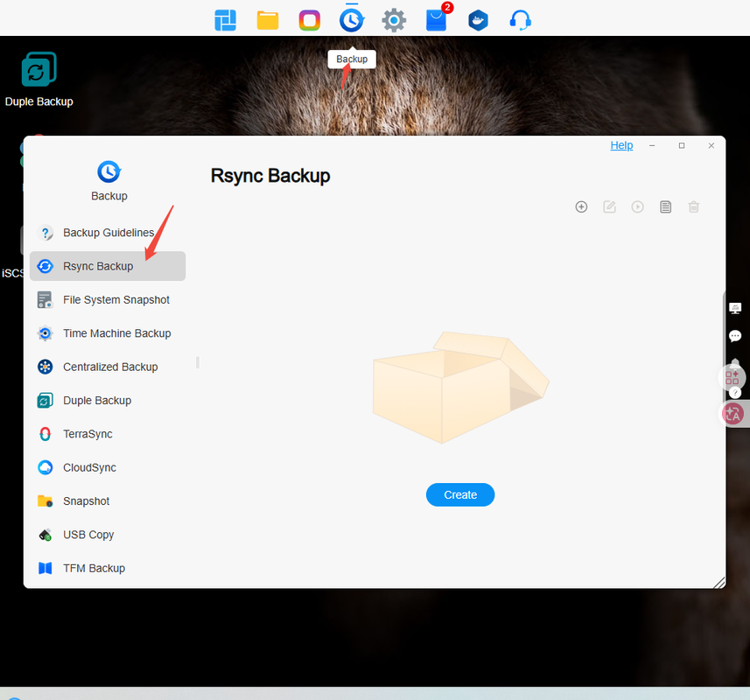Click the Backup logo in sidebar header
The image size is (750, 700).
tap(109, 171)
